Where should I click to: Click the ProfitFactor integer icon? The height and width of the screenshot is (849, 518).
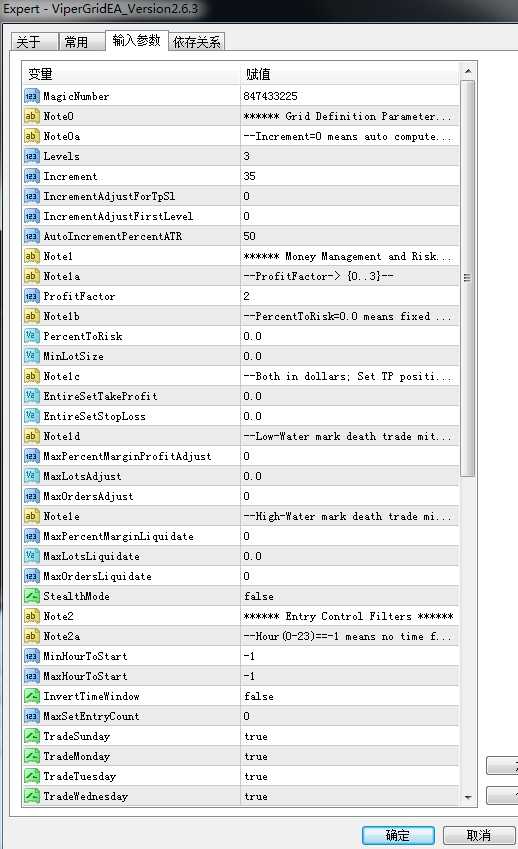(31, 296)
